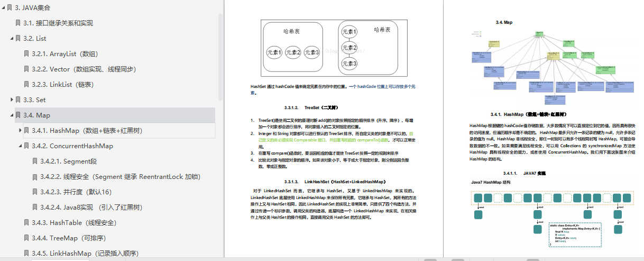Viewport: 644px width, 261px height.
Task: Collapse the 3. JAVA集合 bookmark section
Action: click(x=3, y=8)
